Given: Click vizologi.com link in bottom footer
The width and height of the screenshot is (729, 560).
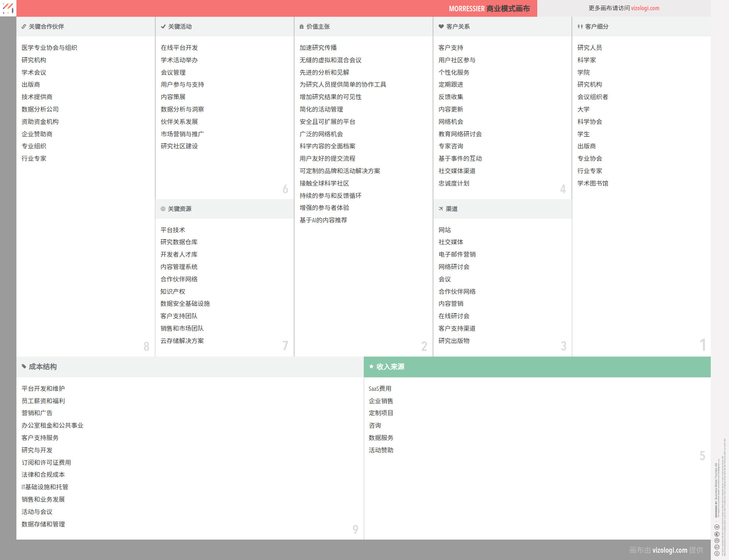Looking at the screenshot, I should tap(670, 550).
